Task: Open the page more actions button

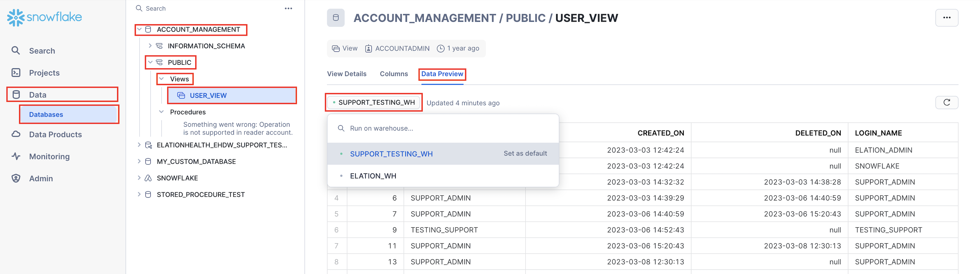Action: point(946,18)
